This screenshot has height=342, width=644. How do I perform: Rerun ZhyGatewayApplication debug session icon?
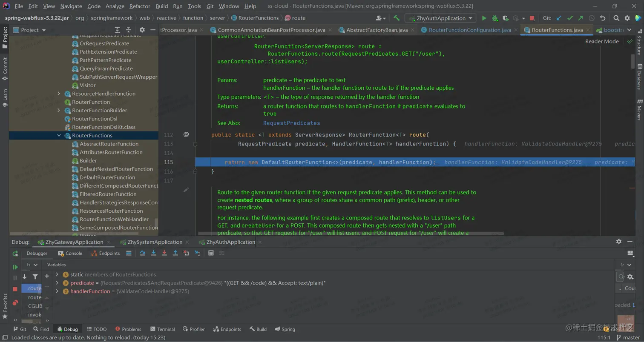15,254
